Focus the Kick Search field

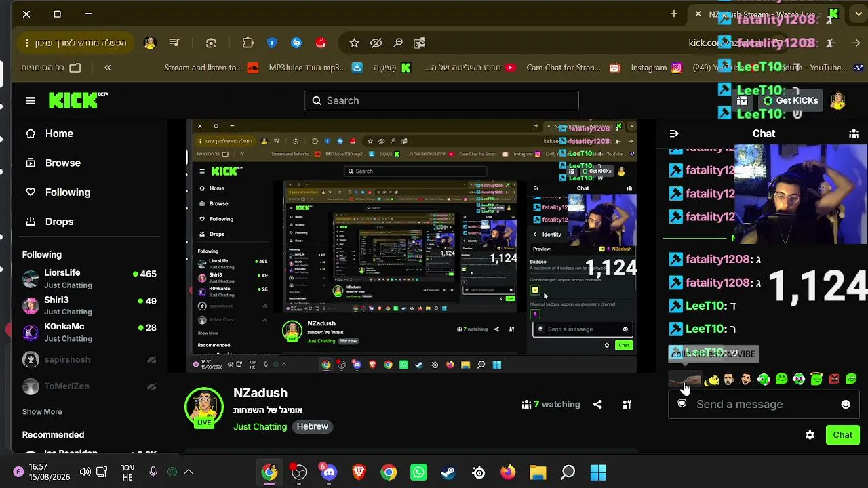[x=441, y=100]
